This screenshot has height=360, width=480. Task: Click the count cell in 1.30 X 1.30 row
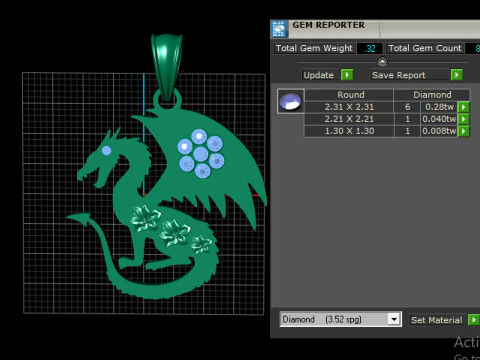[x=407, y=131]
